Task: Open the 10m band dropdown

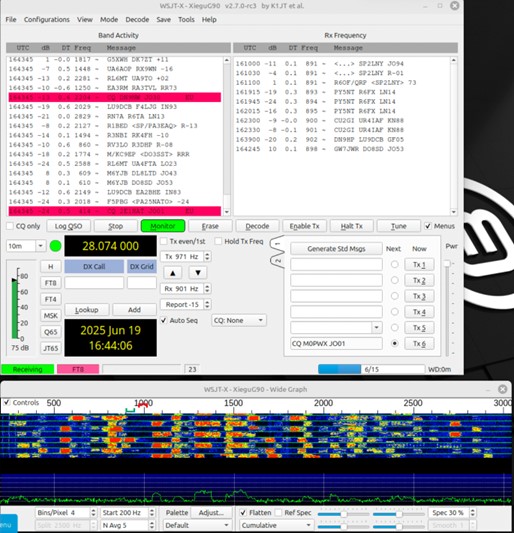Action: coord(26,246)
